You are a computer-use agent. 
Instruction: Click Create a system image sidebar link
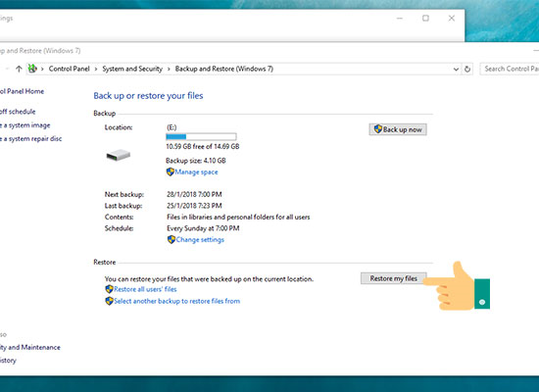click(x=25, y=125)
